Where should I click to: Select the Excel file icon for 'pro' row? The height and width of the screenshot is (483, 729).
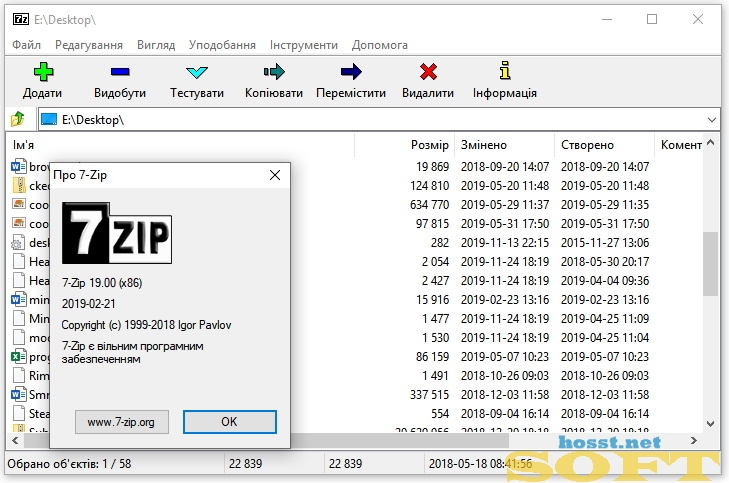19,357
